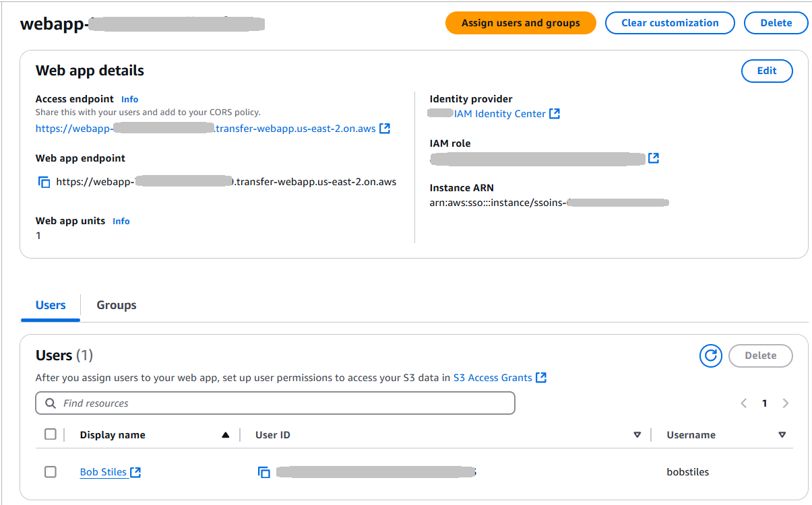This screenshot has width=812, height=505.
Task: Open the IAM role external link icon
Action: pyautogui.click(x=653, y=158)
